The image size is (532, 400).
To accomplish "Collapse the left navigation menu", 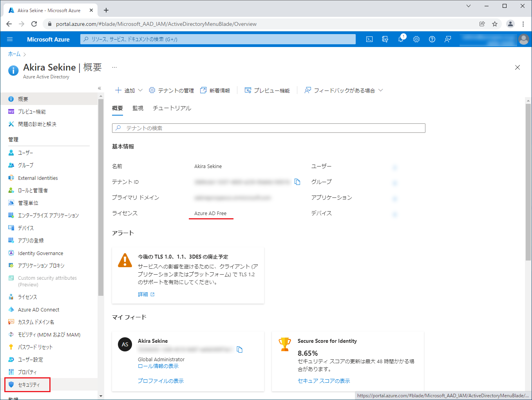I will tap(100, 88).
